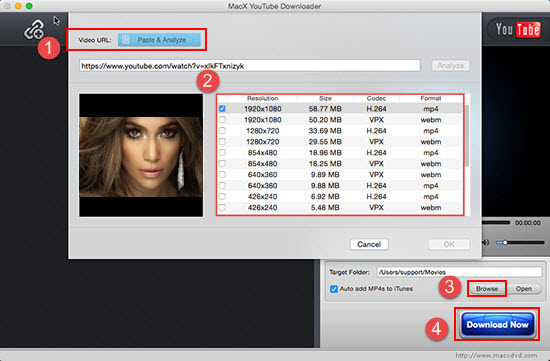Viewport: 550px width, 361px height.
Task: Check the 1280x720 H.264 mp4 option
Action: point(222,131)
